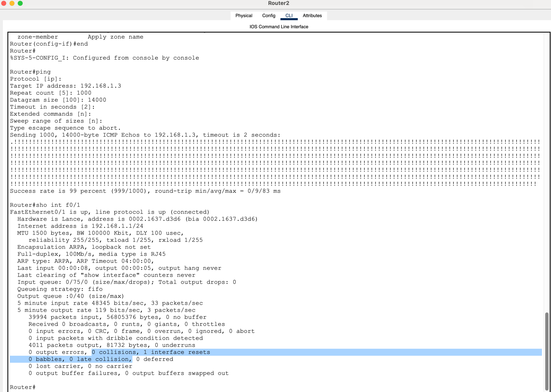
Task: Click 'Datagram size [100]: 14000' line
Action: (58, 100)
